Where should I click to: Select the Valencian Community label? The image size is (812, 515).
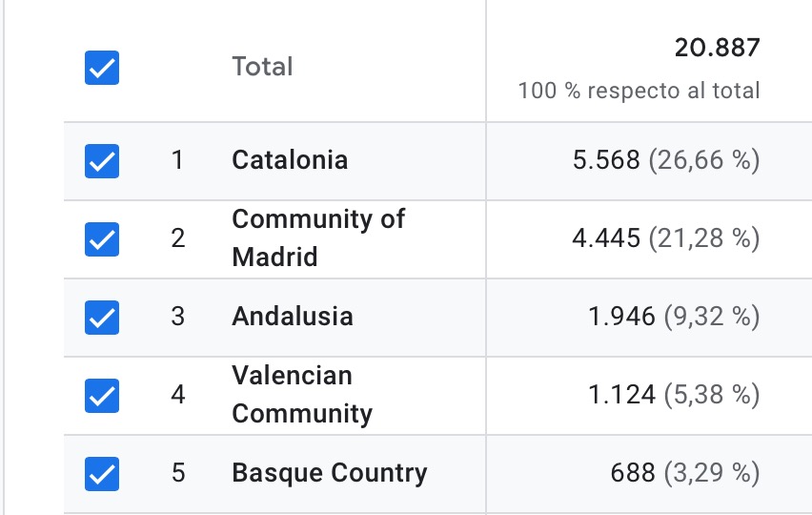[x=302, y=394]
